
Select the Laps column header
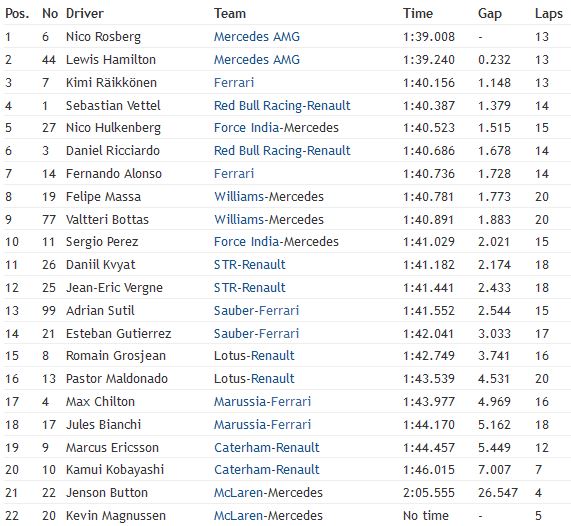[x=549, y=14]
